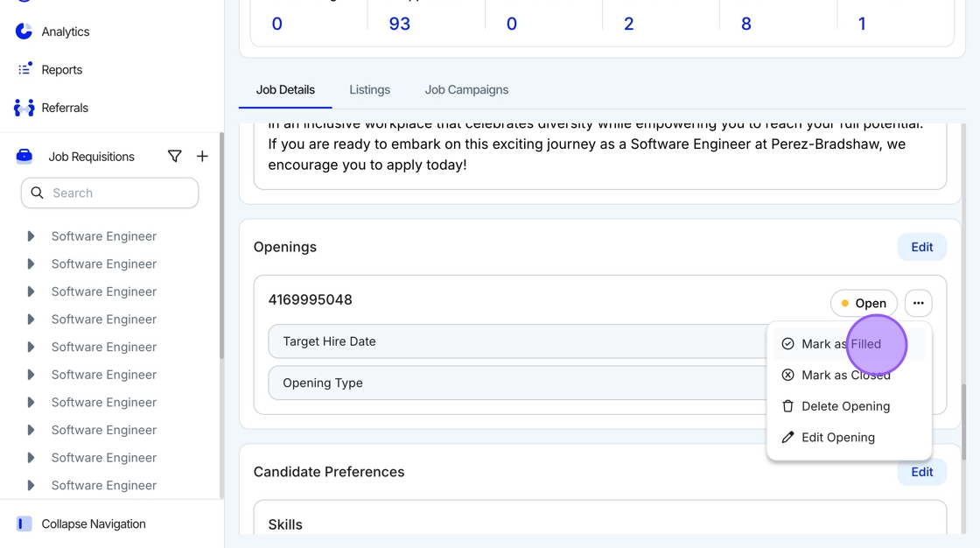Click Edit button in Candidate Preferences section

pos(921,473)
